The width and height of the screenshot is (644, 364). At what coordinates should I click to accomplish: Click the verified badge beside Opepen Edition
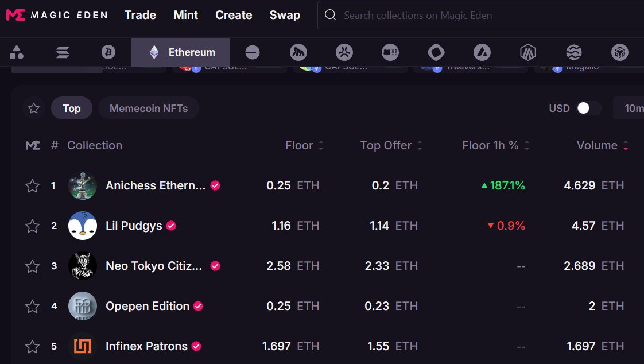tap(198, 306)
